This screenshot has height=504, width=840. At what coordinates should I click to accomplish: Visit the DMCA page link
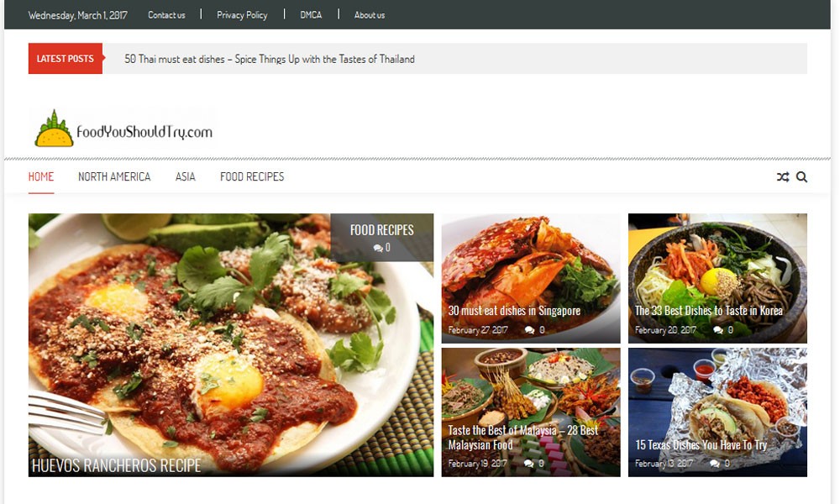pos(311,15)
